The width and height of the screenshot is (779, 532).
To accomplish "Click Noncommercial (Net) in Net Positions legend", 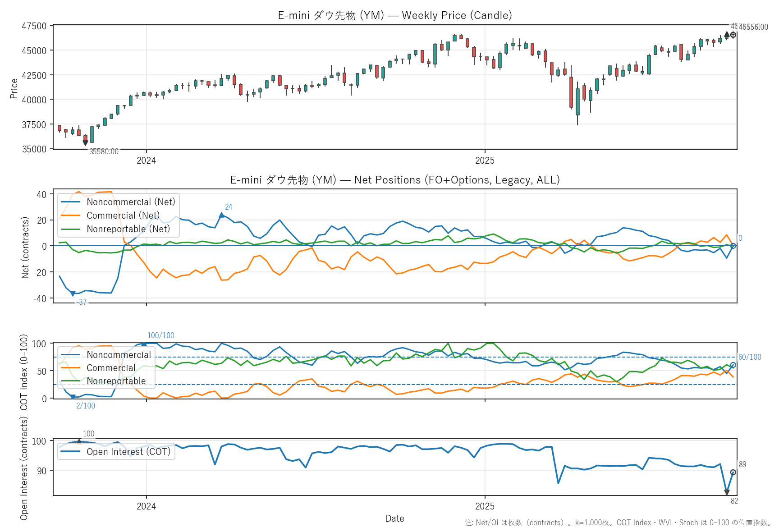I will pos(131,202).
